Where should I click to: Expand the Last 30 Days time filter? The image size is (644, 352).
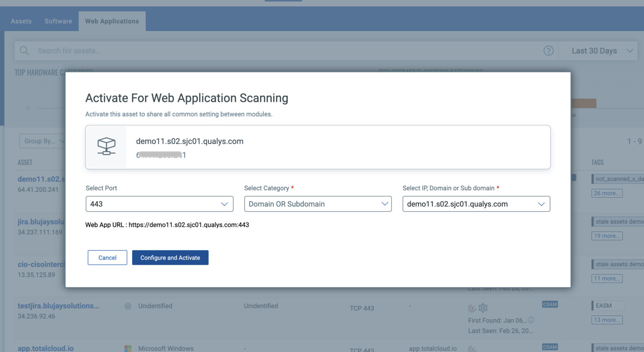click(x=598, y=50)
